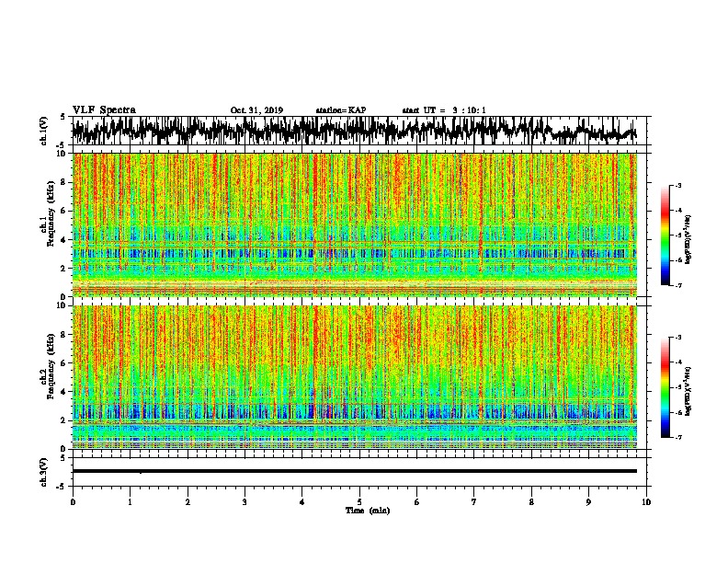Click time axis tick label '5'
Viewport: 728px width, 563px height.
pos(359,502)
